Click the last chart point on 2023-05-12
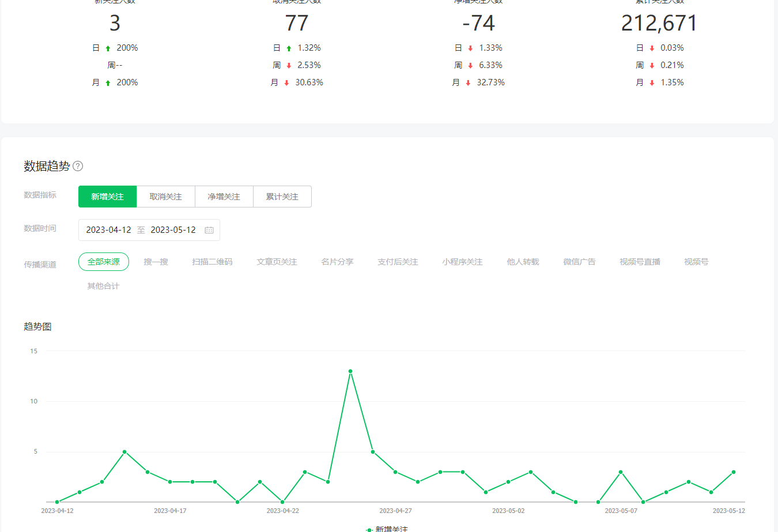 point(733,472)
